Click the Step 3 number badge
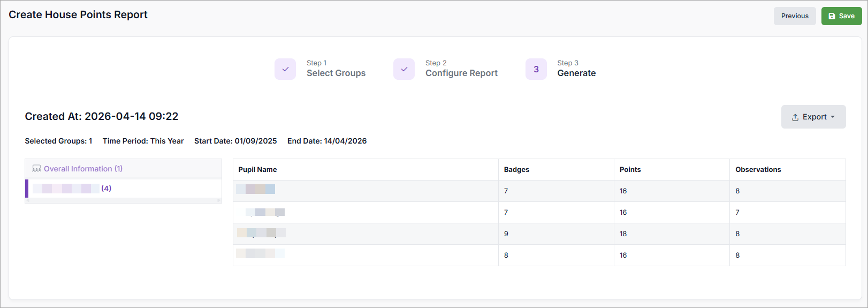 coord(536,69)
